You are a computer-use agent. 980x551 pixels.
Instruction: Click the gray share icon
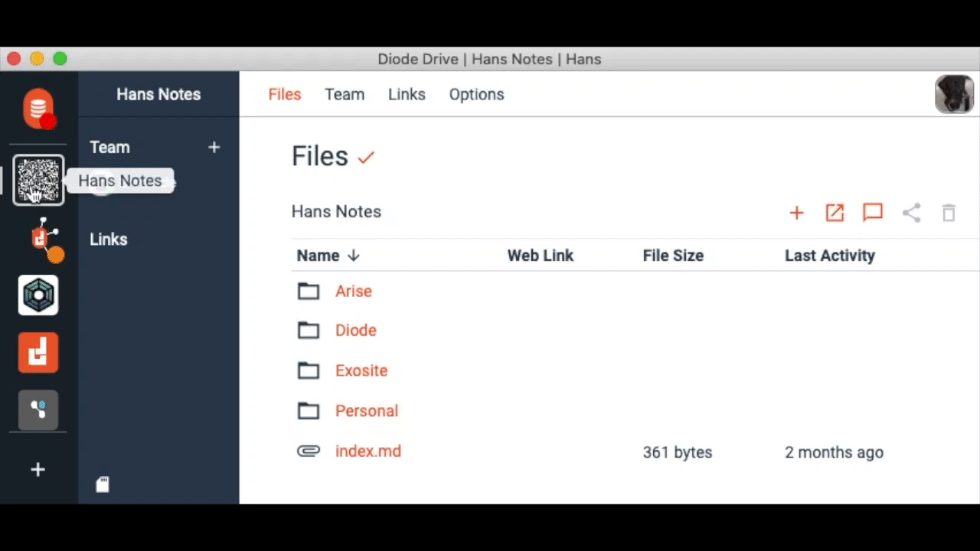911,213
